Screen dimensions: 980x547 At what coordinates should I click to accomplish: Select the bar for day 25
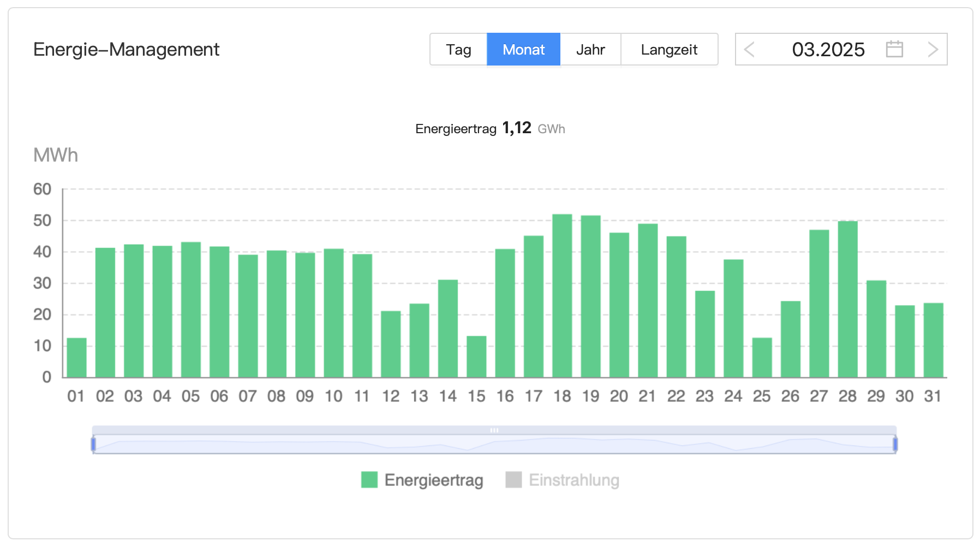(762, 358)
